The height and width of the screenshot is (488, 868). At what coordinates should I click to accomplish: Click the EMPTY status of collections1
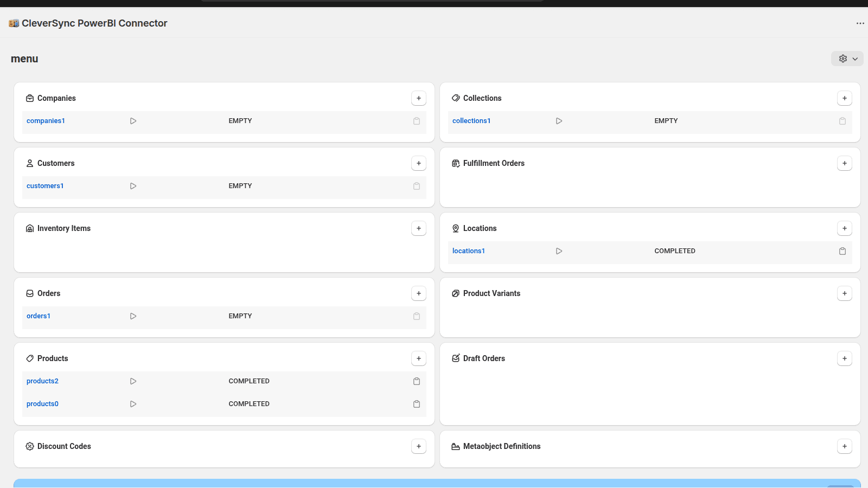[x=666, y=121]
